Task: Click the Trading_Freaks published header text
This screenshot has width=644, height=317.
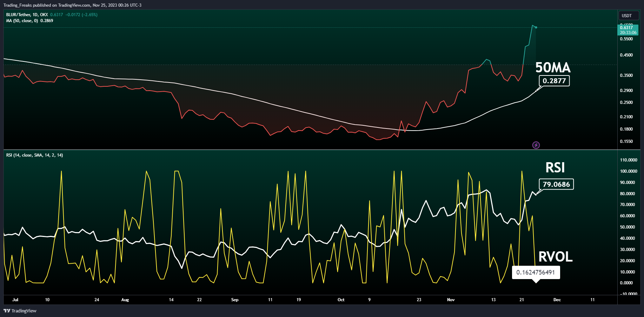Action: click(x=72, y=5)
